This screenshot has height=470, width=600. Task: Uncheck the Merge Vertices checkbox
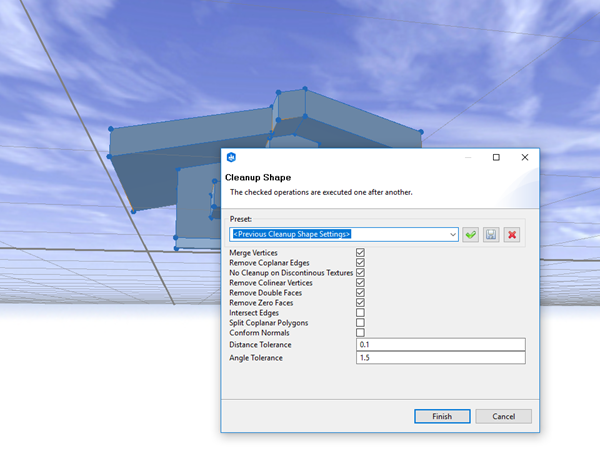point(361,253)
